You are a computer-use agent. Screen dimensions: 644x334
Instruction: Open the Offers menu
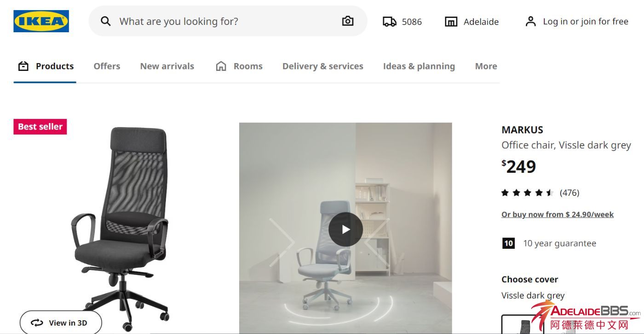(107, 66)
